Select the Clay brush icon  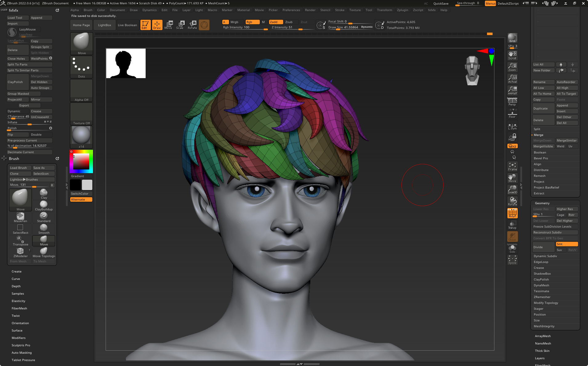[x=44, y=194]
